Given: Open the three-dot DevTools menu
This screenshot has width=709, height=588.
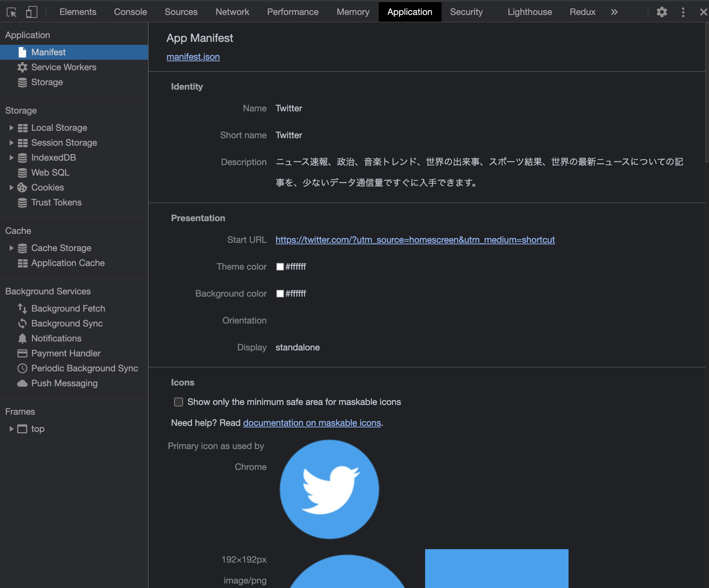Looking at the screenshot, I should coord(683,12).
